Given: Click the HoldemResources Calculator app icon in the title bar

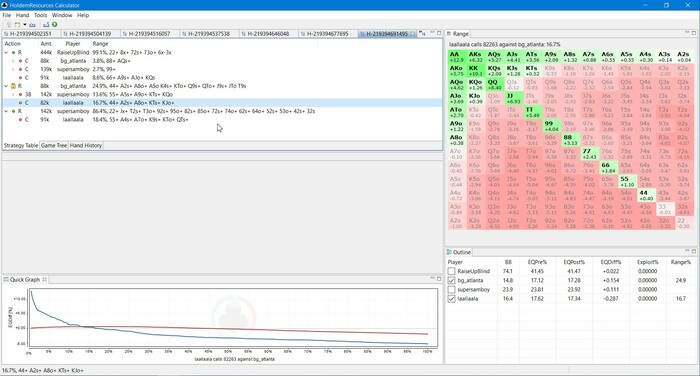Looking at the screenshot, I should pyautogui.click(x=5, y=5).
